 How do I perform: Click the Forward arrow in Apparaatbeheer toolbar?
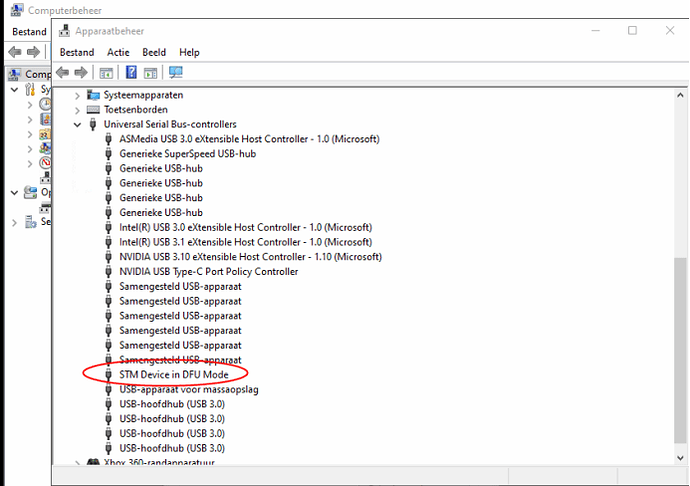(x=81, y=72)
